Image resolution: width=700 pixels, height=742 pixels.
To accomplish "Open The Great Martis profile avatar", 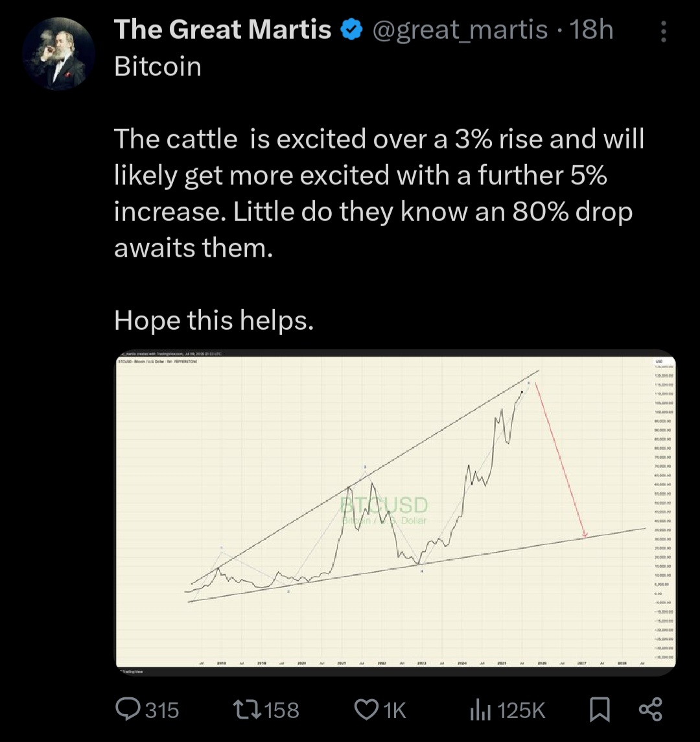I will click(x=58, y=54).
